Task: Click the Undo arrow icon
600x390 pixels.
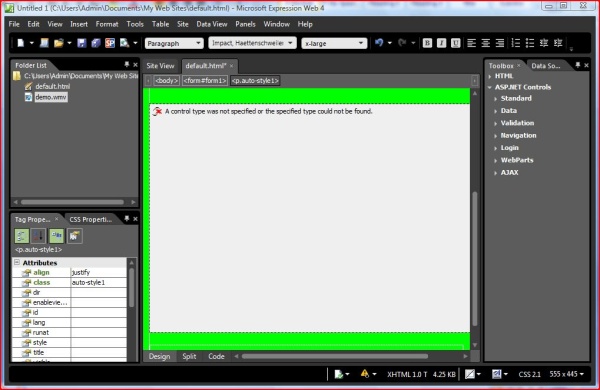Action: (x=379, y=43)
